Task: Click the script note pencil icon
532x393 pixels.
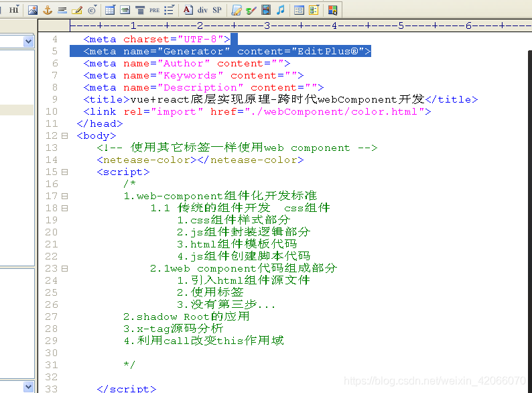Action: (237, 10)
